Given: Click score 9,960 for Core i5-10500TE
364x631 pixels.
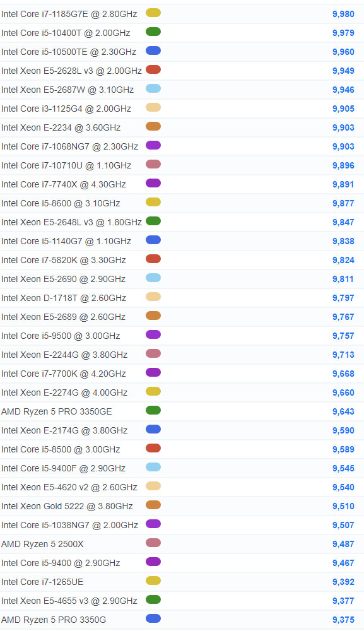Looking at the screenshot, I should (343, 52).
